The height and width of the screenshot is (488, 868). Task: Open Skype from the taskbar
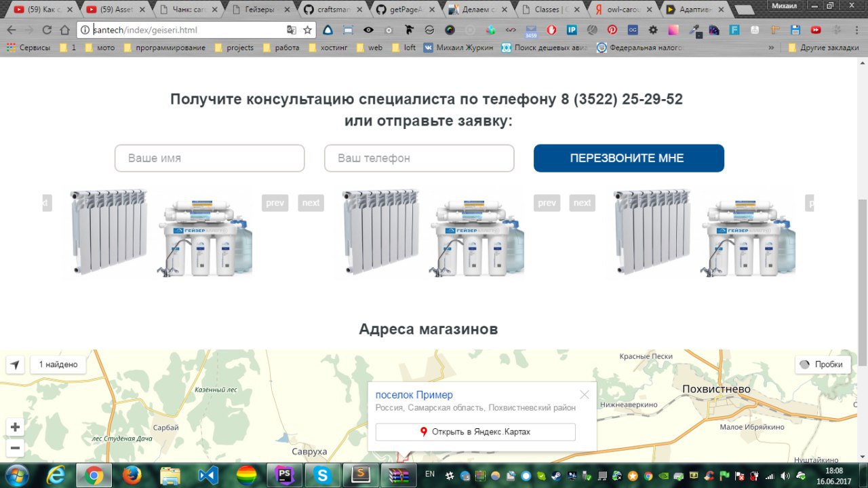point(323,474)
